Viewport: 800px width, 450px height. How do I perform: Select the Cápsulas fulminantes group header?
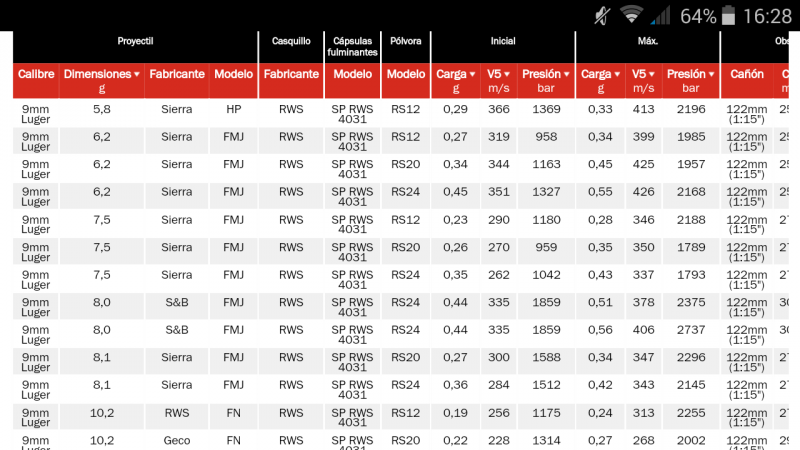353,45
